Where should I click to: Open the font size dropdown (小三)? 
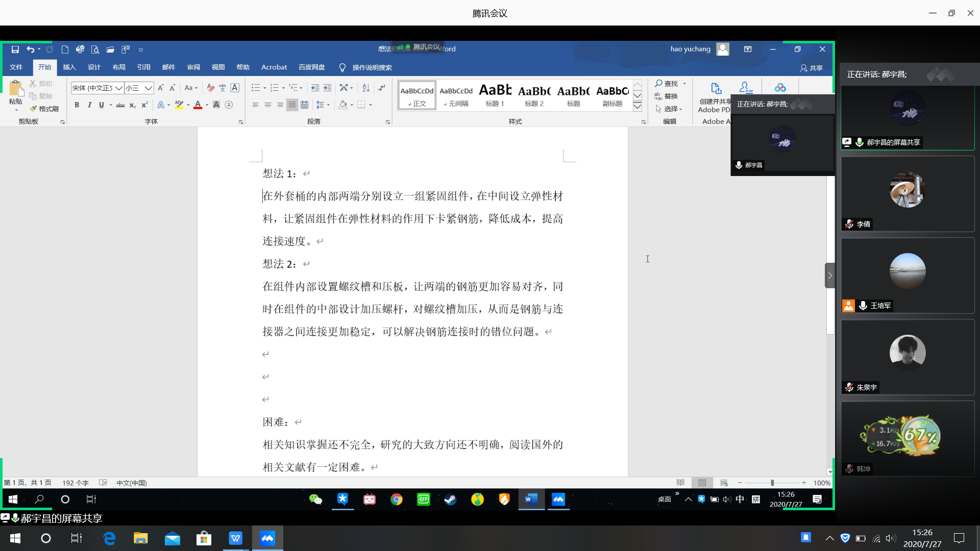148,88
